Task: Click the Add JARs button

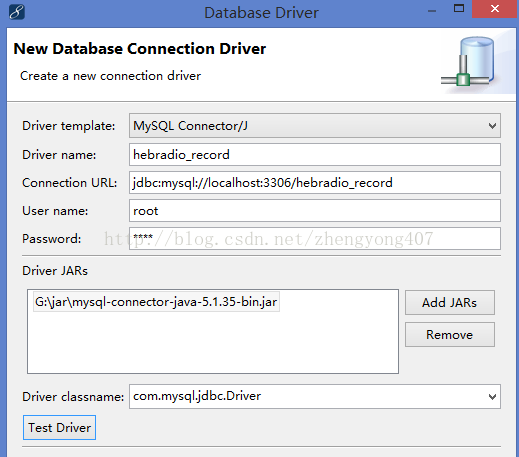Action: pos(450,303)
